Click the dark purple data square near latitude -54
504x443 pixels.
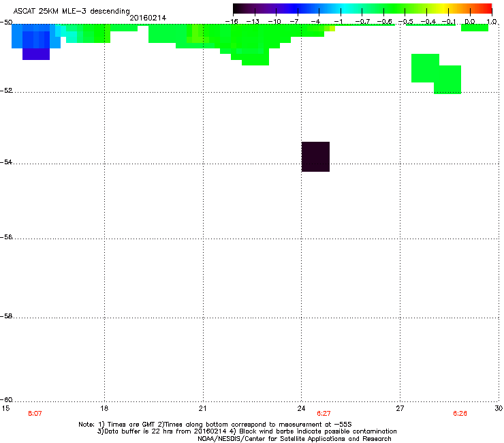[315, 157]
